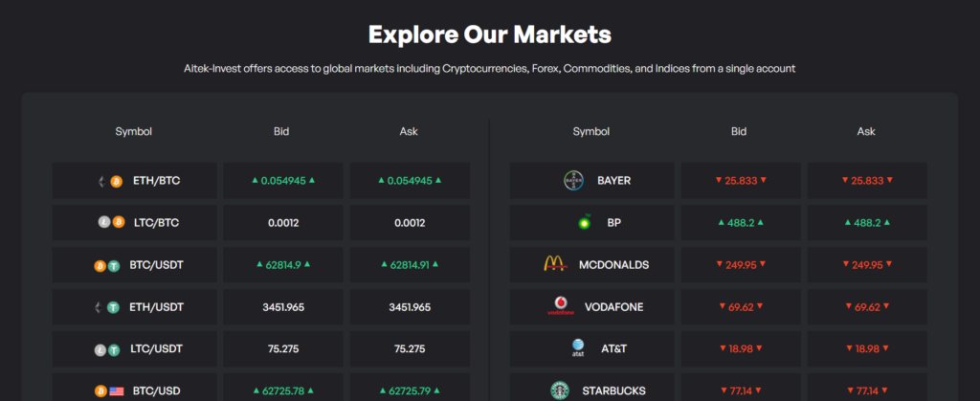Click the LTC/BTC coin pair icon
Screen dimensions: 980x401
[x=111, y=223]
